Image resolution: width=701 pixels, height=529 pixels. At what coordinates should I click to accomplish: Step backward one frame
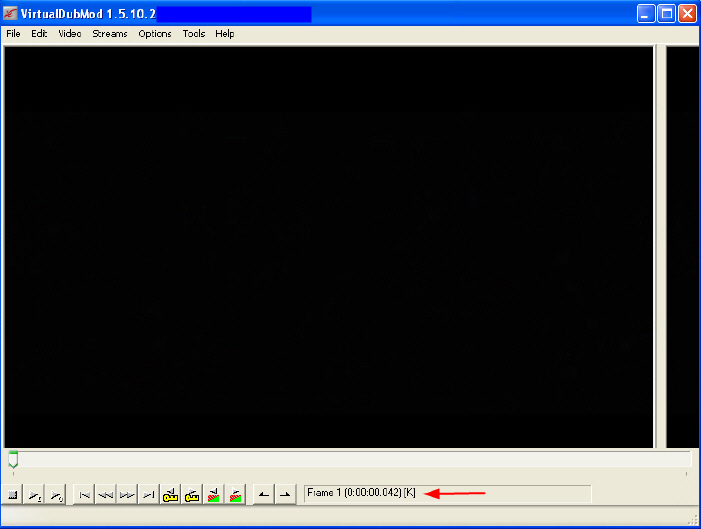coord(106,495)
